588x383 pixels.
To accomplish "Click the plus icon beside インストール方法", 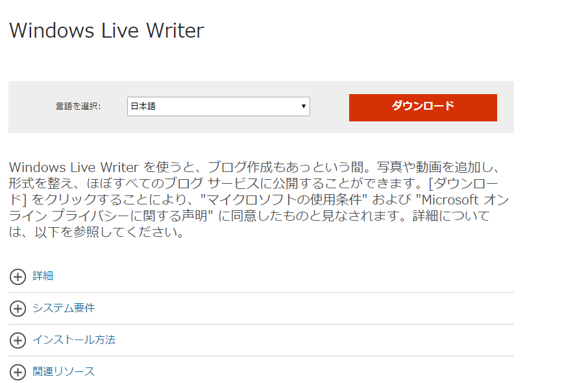I will click(18, 340).
